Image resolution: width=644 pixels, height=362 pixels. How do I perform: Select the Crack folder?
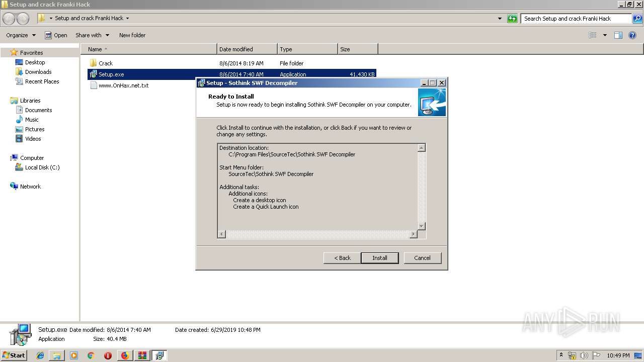[x=106, y=63]
